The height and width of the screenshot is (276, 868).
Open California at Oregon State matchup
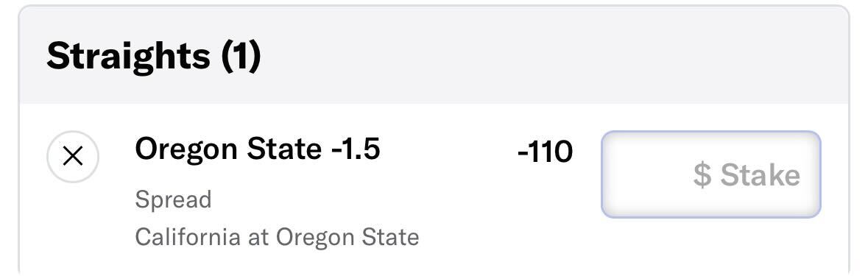(x=277, y=237)
